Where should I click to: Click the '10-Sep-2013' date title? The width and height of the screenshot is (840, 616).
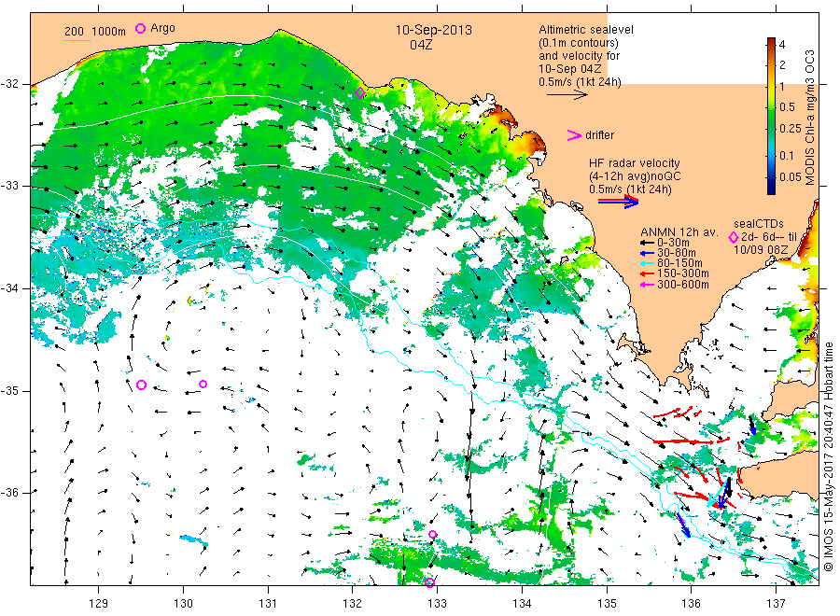(x=433, y=30)
